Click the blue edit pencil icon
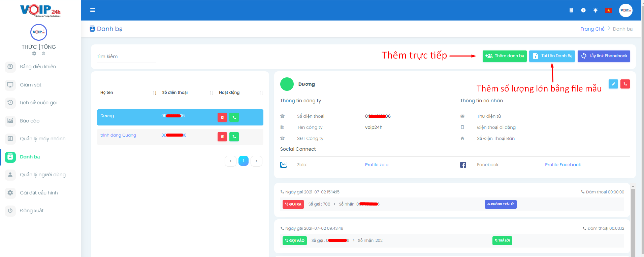The height and width of the screenshot is (257, 644). pyautogui.click(x=613, y=84)
